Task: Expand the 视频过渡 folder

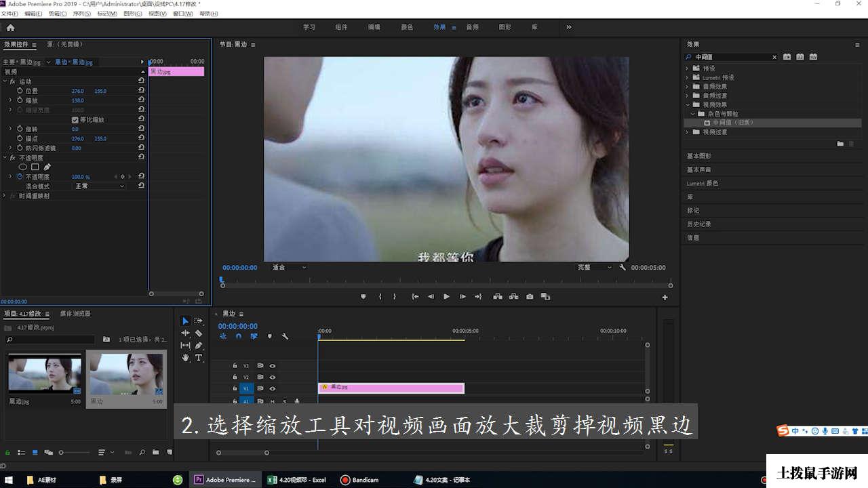Action: [687, 132]
